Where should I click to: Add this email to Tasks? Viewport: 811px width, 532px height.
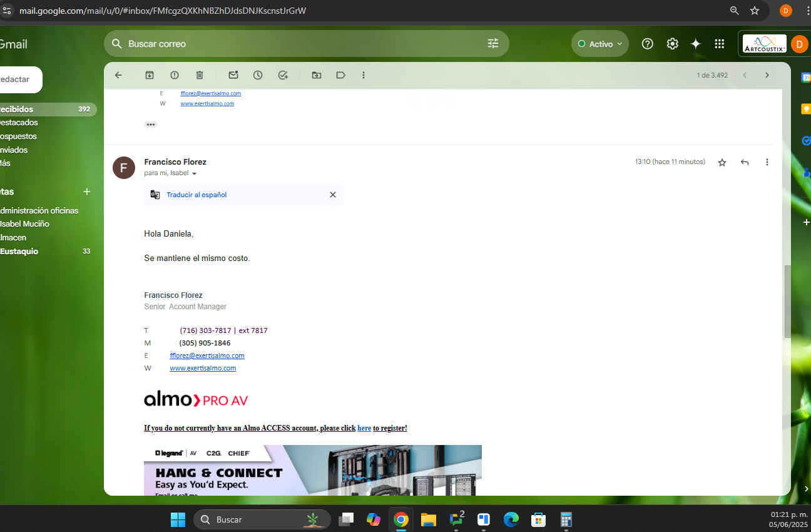tap(283, 75)
